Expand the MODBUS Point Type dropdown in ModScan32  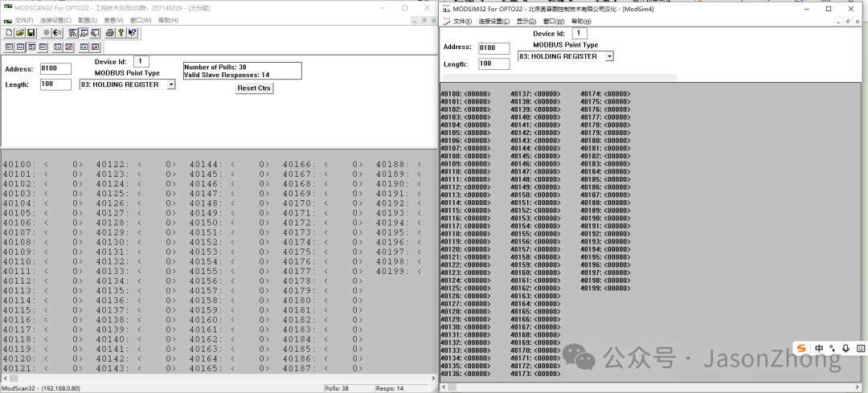tap(171, 84)
